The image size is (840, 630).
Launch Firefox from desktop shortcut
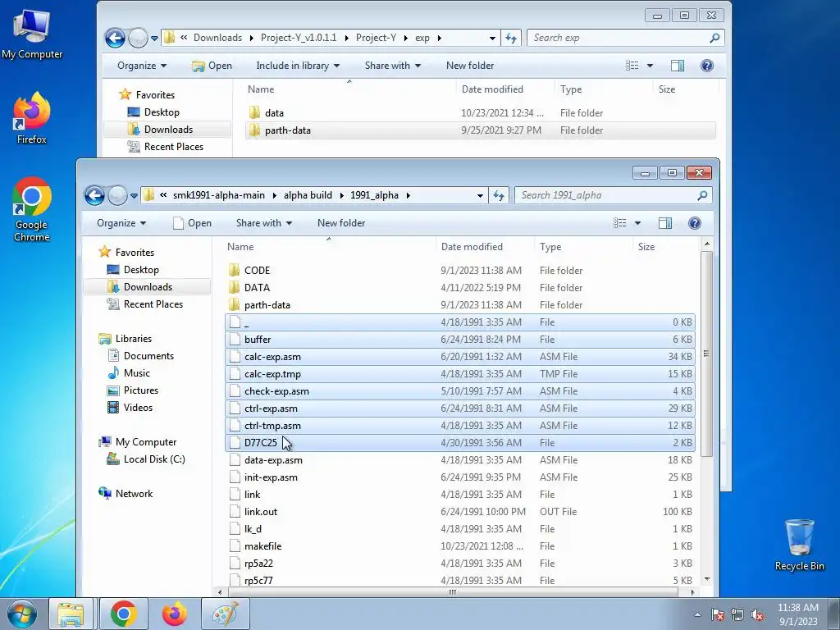click(32, 118)
